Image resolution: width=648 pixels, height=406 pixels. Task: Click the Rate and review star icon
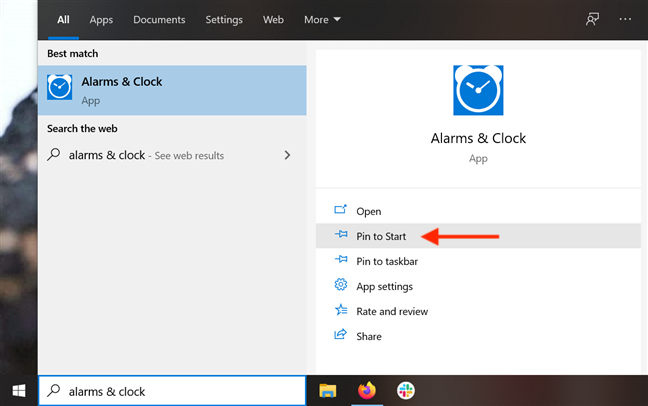341,309
